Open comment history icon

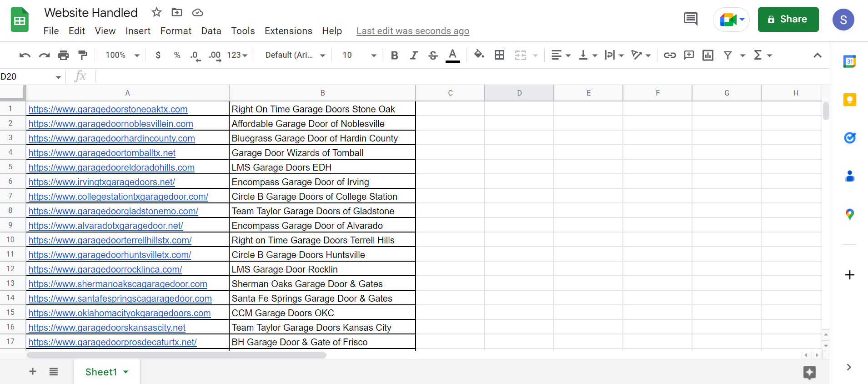click(690, 19)
